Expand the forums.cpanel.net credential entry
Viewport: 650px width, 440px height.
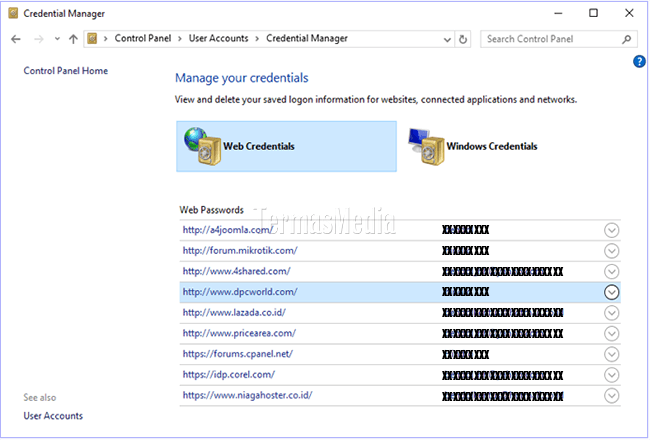point(611,354)
